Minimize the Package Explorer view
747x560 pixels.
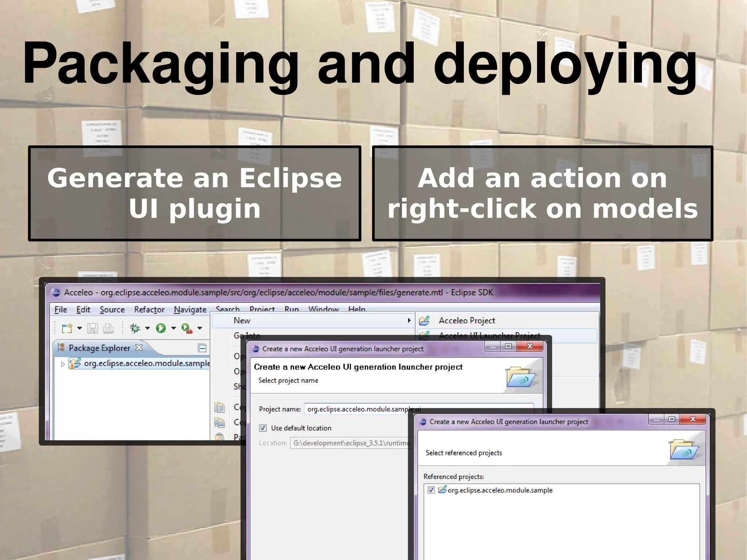202,348
